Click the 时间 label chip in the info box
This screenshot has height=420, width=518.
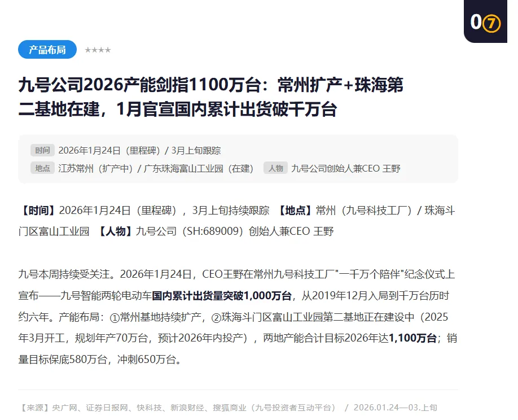click(x=42, y=150)
